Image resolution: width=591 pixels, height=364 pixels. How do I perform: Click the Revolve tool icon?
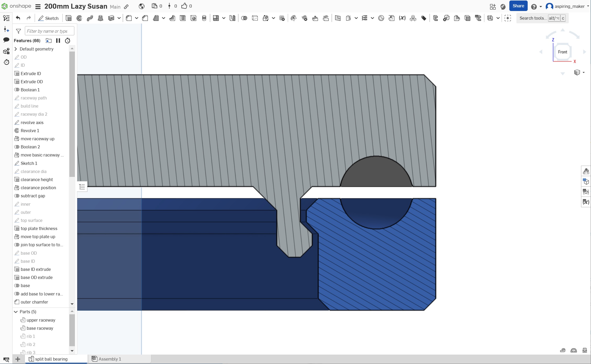tap(79, 18)
